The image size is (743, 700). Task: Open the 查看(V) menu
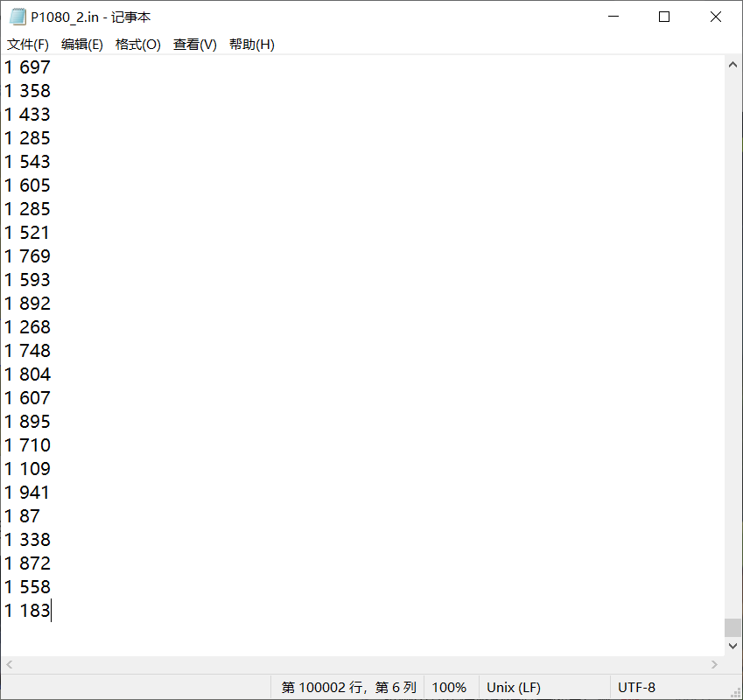194,45
